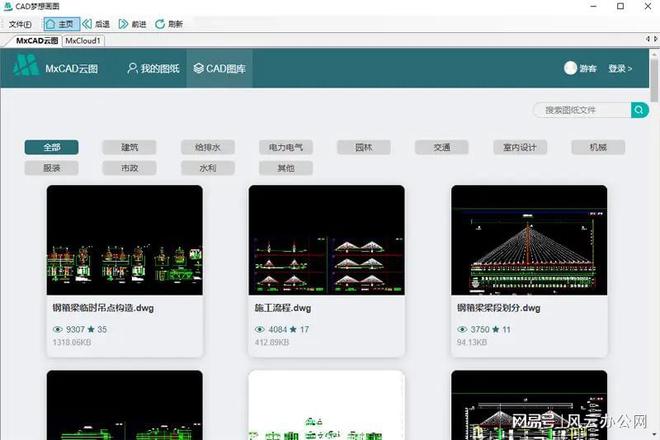Open the 钢箱梁梁段划分.dwg thumbnail

coord(529,240)
